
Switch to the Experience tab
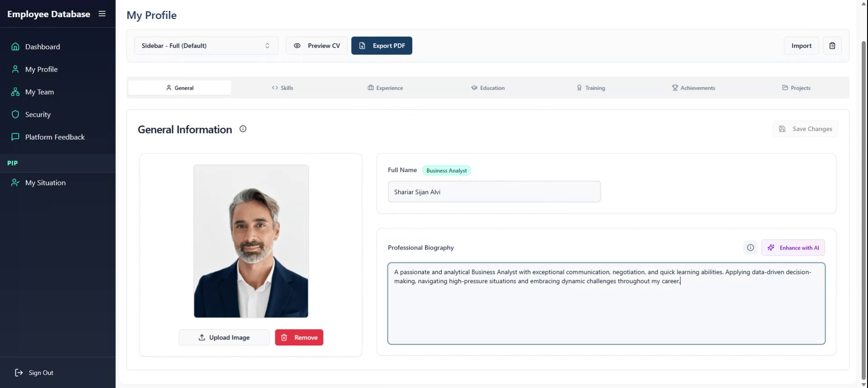385,88
